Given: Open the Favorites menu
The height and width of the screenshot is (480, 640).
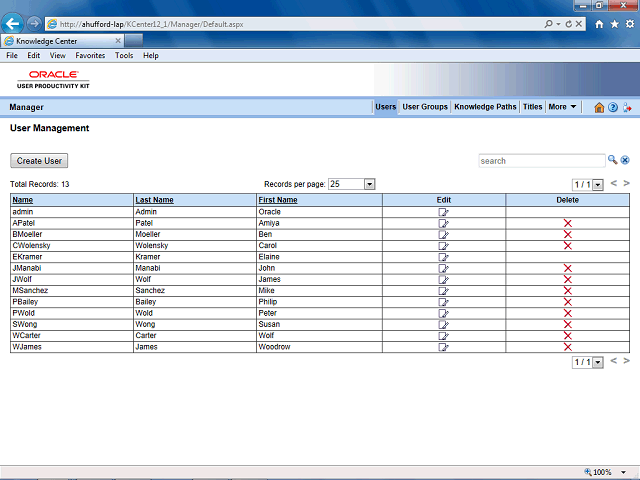Looking at the screenshot, I should (x=90, y=56).
